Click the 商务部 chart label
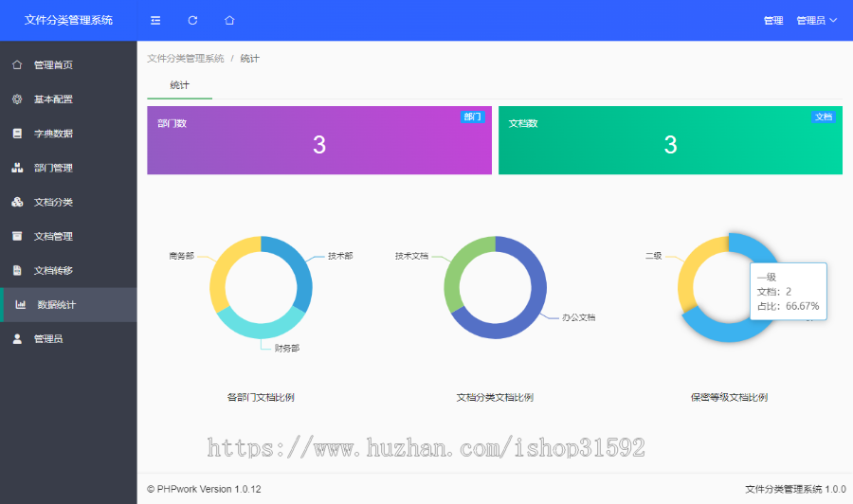 (182, 256)
